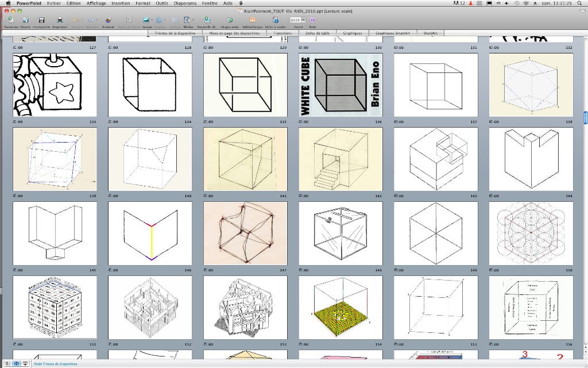Open the Bibliothèque toolbar icon
The height and width of the screenshot is (368, 588).
[x=253, y=20]
